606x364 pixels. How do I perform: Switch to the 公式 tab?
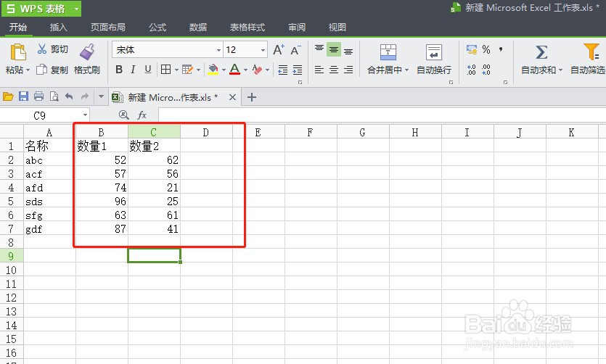[157, 27]
